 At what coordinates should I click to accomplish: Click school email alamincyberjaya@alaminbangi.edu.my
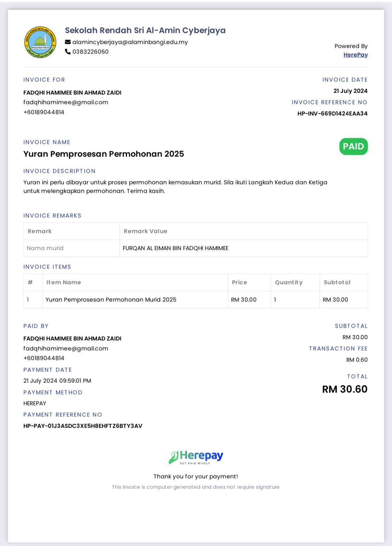130,42
